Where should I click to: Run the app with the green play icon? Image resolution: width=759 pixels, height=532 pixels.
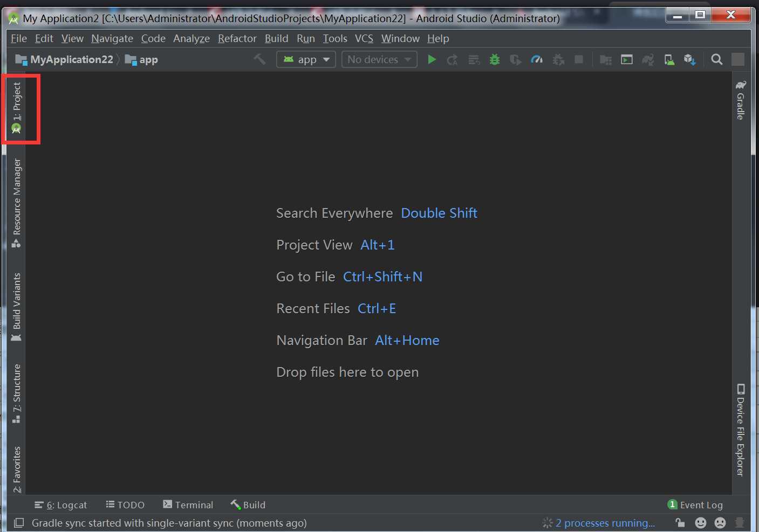coord(432,59)
